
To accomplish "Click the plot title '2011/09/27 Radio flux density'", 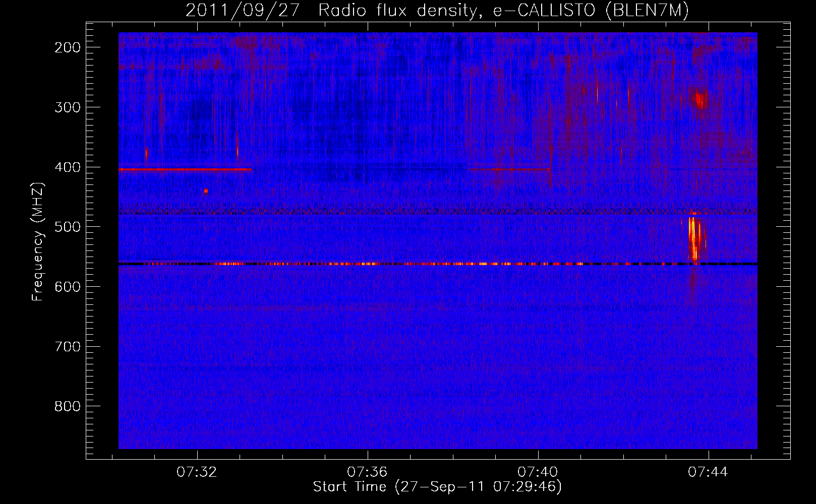I will pyautogui.click(x=330, y=11).
